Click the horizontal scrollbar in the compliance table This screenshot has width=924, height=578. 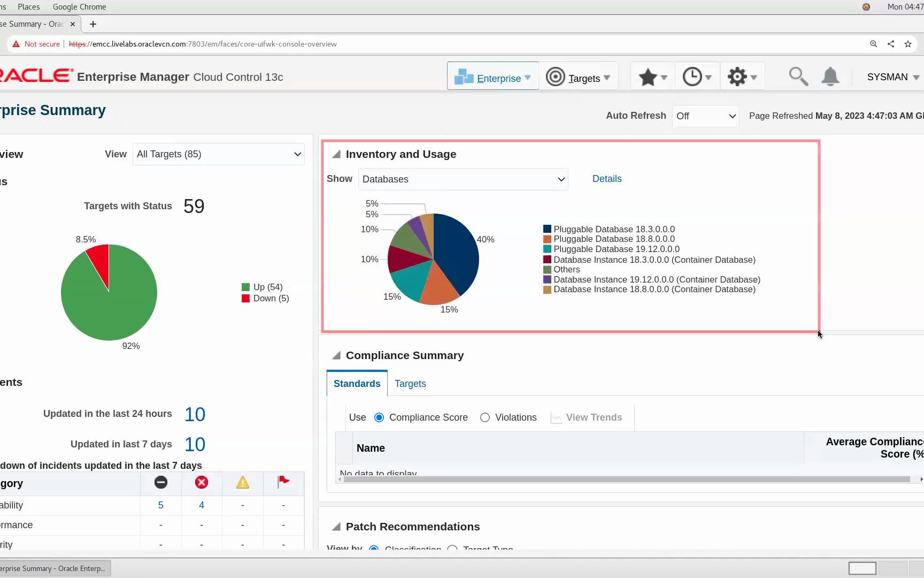(627, 480)
